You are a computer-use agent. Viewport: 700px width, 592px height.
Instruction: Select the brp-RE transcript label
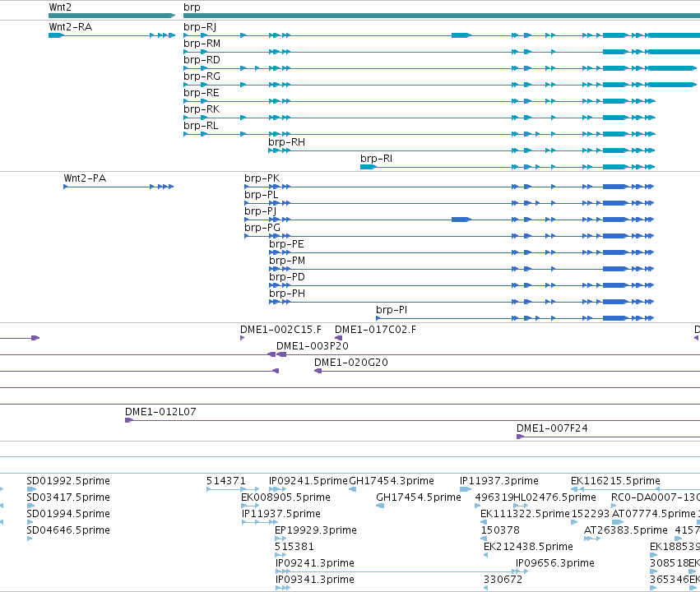point(202,93)
